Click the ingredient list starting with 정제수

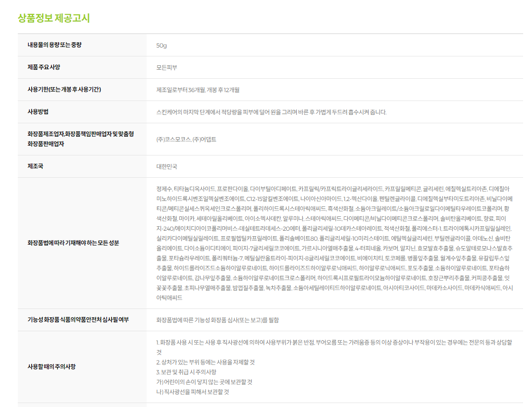334,243
